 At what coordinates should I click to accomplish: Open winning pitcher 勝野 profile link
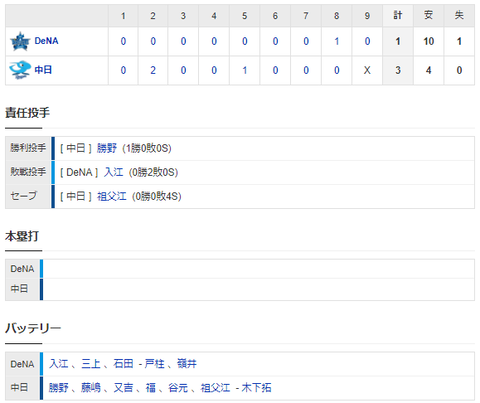click(x=107, y=148)
